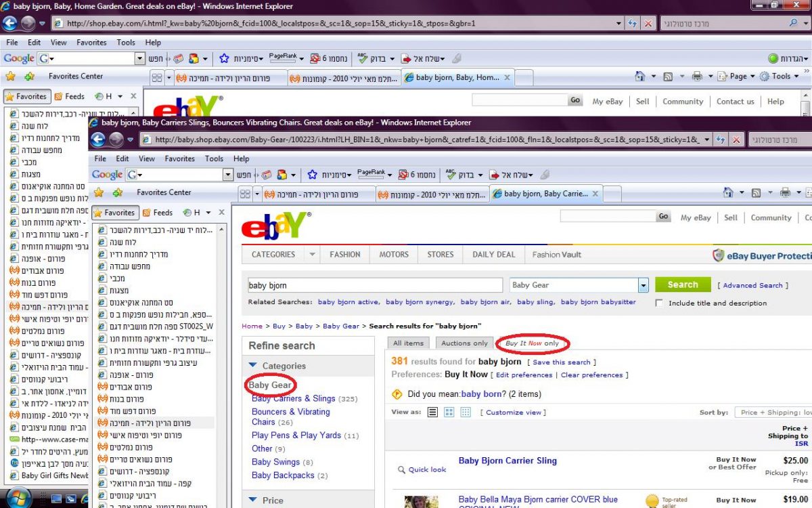Collapse Price section in Refine search
This screenshot has height=508, width=812.
[x=253, y=500]
